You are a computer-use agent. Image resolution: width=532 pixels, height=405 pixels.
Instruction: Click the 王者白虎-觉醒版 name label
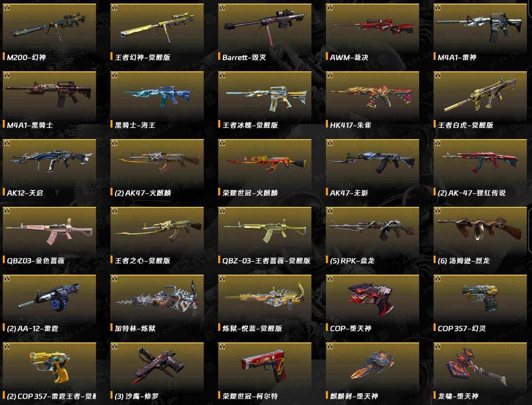pyautogui.click(x=465, y=125)
